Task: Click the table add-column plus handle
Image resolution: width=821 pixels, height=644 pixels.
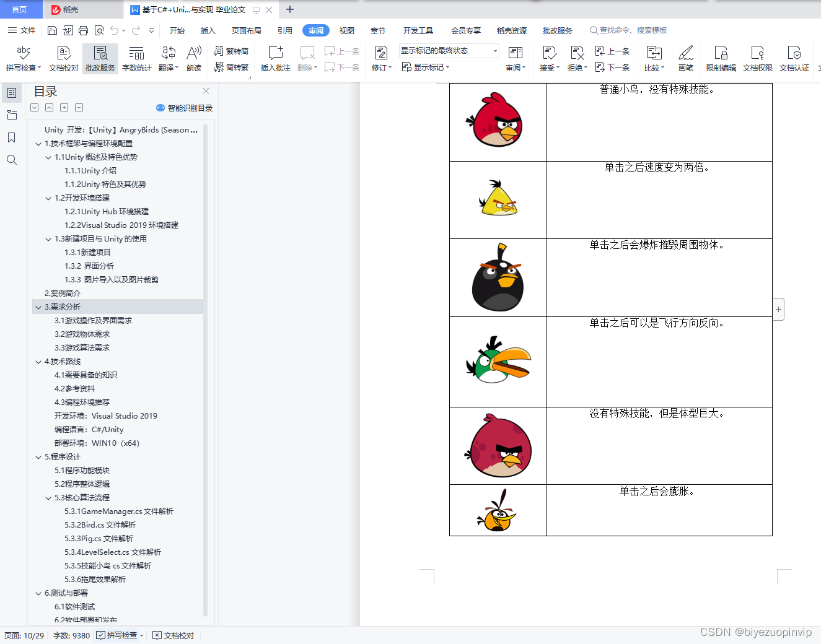Action: (779, 309)
